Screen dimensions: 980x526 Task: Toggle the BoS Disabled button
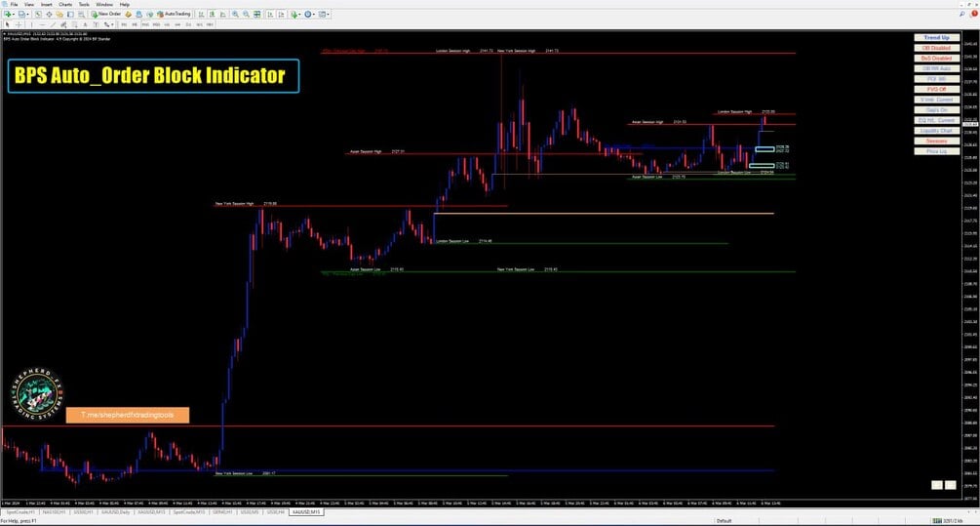936,59
